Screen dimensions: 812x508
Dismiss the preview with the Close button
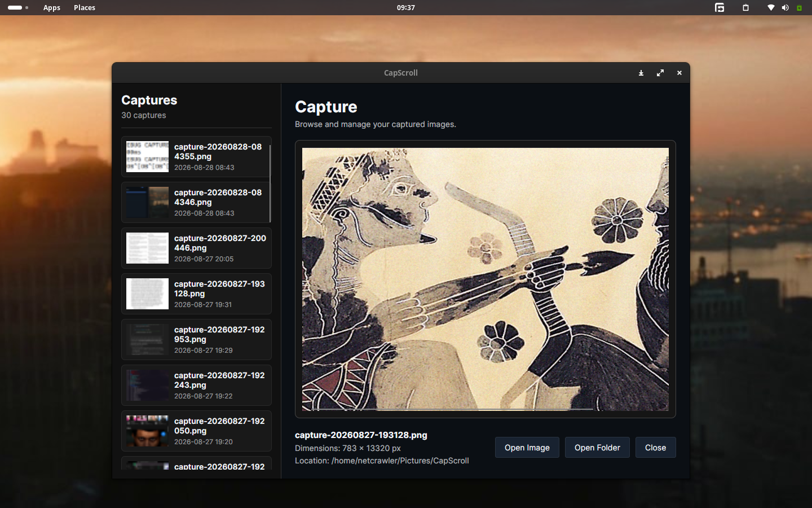655,448
